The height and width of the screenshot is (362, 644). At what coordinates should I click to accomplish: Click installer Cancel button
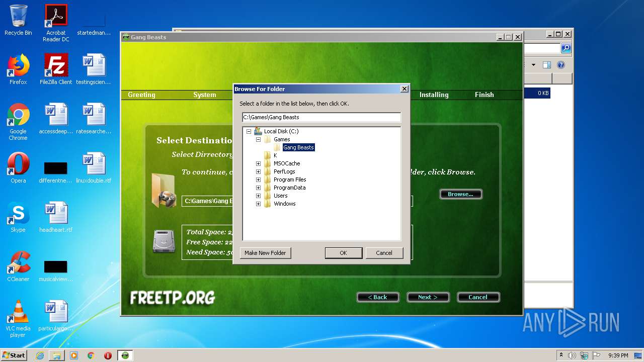[478, 297]
